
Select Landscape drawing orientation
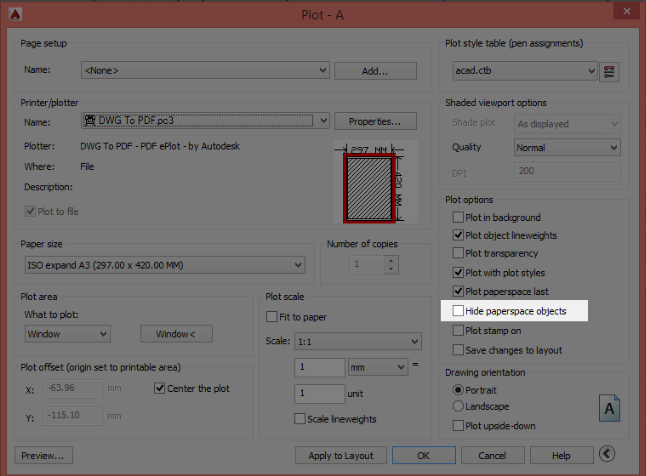pyautogui.click(x=459, y=406)
